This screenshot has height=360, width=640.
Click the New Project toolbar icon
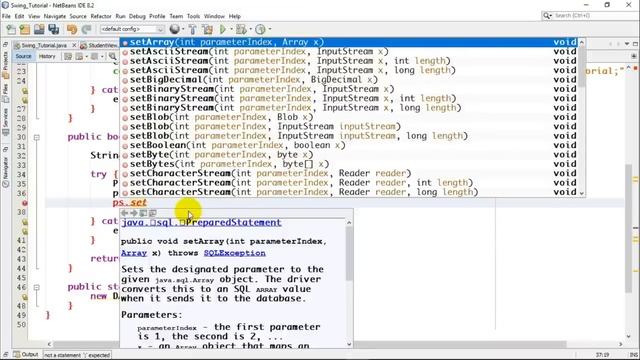point(25,29)
